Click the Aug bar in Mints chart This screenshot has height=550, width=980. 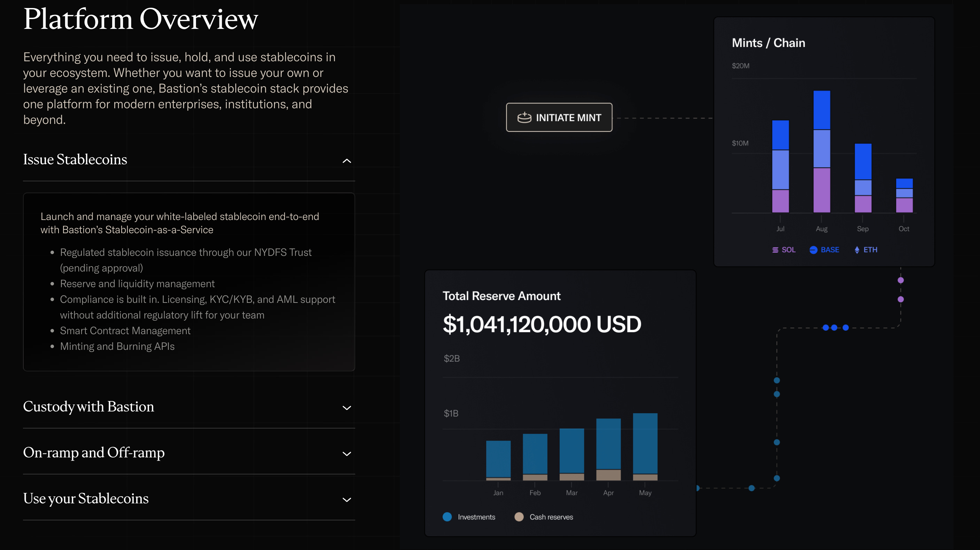click(x=821, y=151)
